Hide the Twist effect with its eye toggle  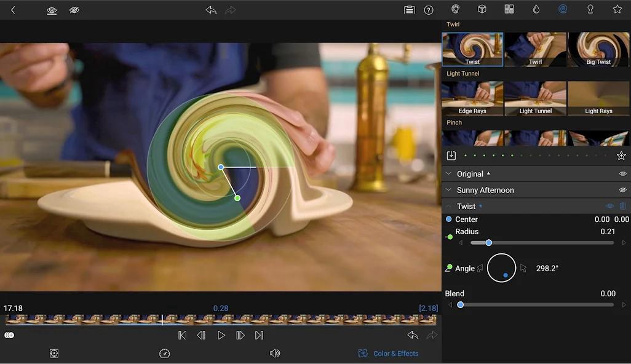point(609,206)
